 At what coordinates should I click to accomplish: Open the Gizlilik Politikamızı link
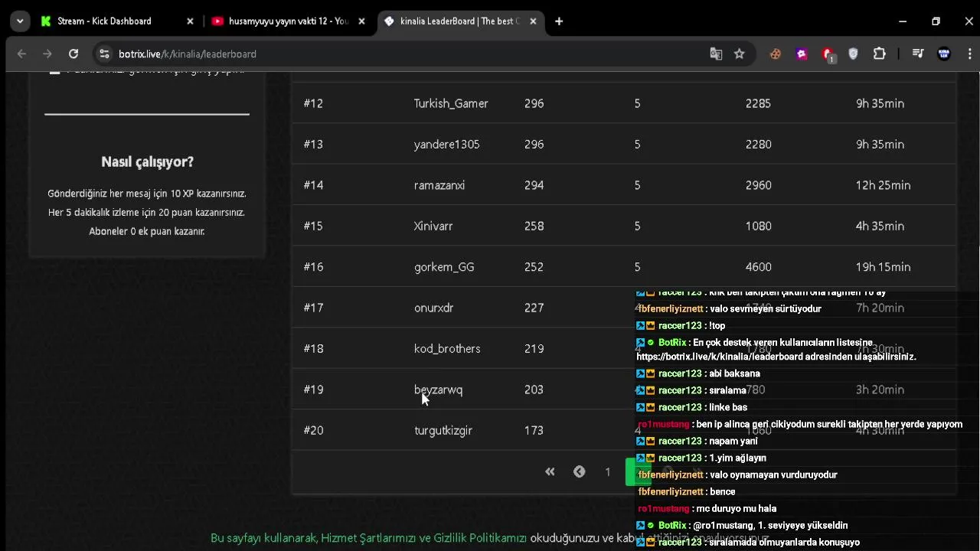(x=480, y=538)
